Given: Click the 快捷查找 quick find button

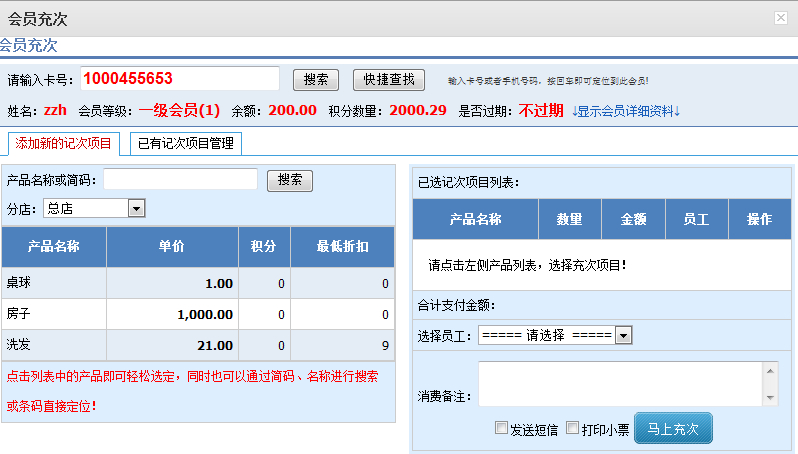Looking at the screenshot, I should [389, 80].
